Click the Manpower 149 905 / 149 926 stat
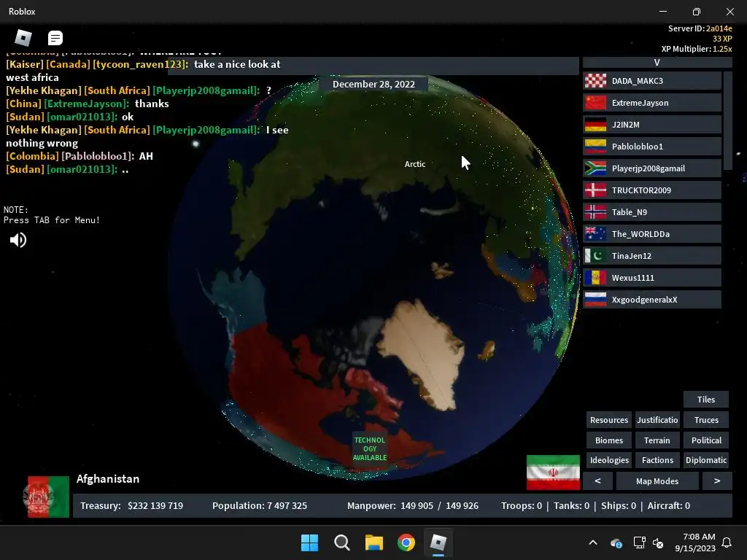Viewport: 747px width, 560px height. [x=413, y=506]
